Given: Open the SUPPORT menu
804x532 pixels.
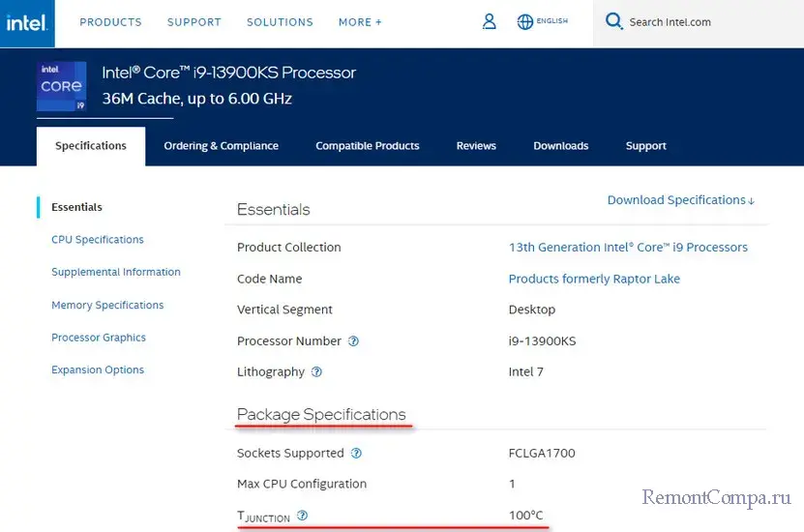Looking at the screenshot, I should [x=194, y=22].
